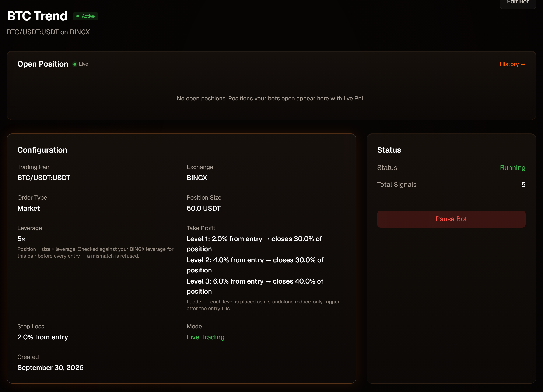Screen dimensions: 543x392
Task: Click the BTC/USDT:USDT on BINGX subtitle
Action: (x=48, y=32)
